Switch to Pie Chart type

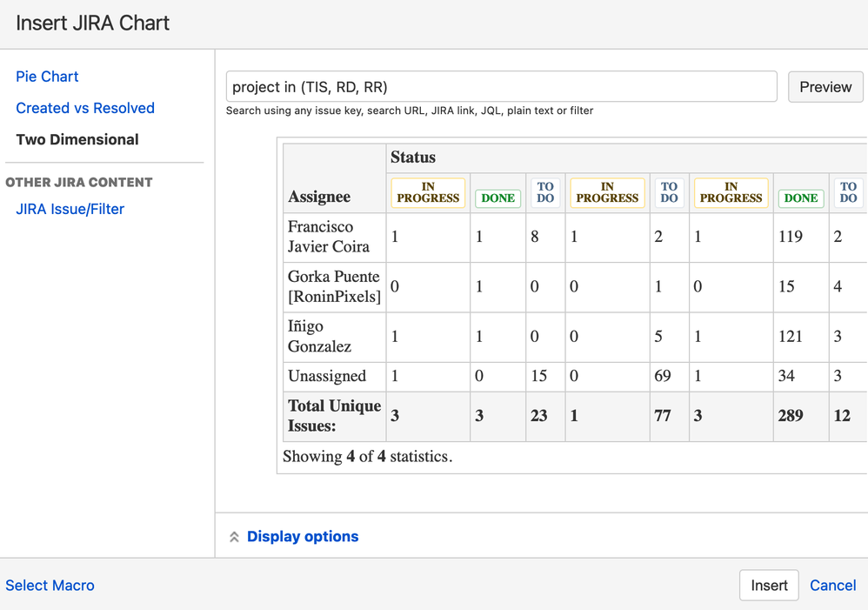click(x=47, y=77)
